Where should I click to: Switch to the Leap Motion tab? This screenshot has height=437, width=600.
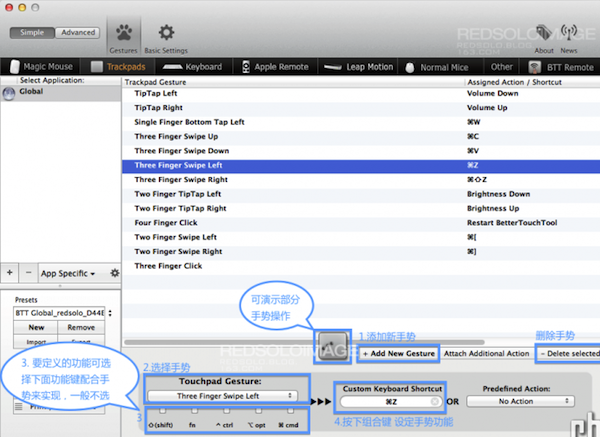click(x=358, y=67)
